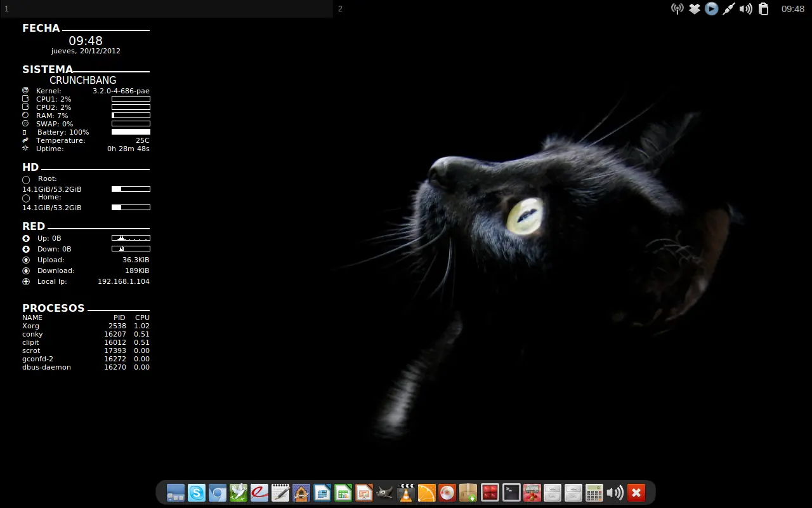Click the show desktop icon in dock
The width and height of the screenshot is (812, 508).
point(176,493)
